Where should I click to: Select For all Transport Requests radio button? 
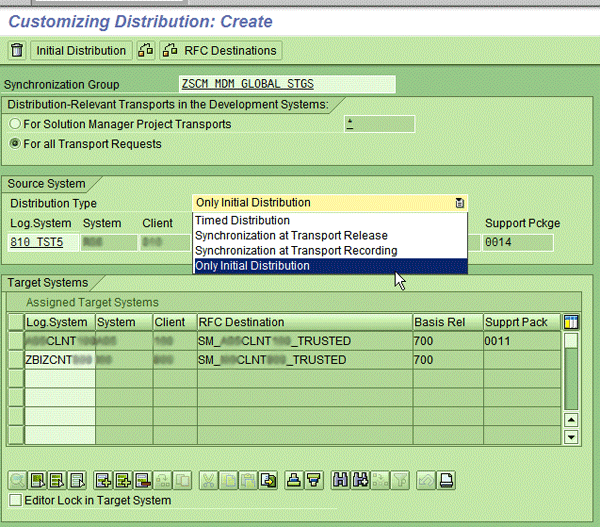(x=15, y=144)
